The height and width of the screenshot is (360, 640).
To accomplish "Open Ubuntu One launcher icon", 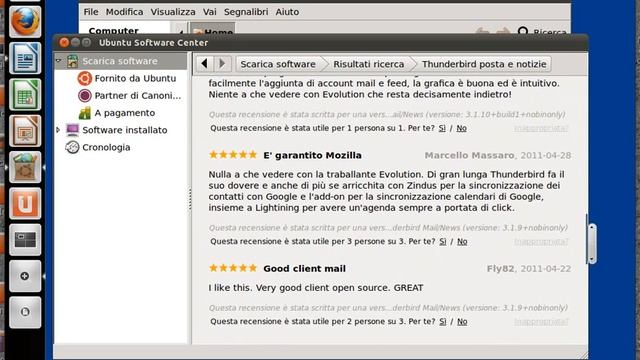I will tap(25, 203).
